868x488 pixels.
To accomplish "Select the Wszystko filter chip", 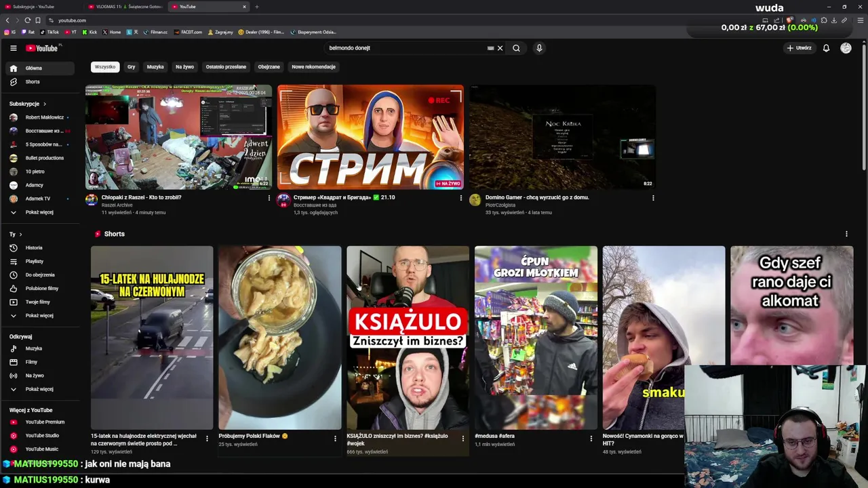I will click(x=105, y=66).
